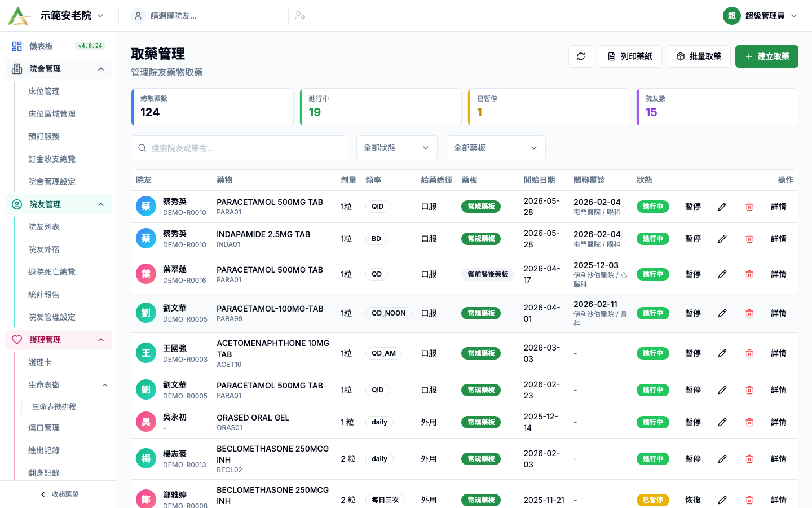812x508 pixels.
Task: Click 暫停 for the INDAPAMIDE row
Action: pyautogui.click(x=693, y=239)
